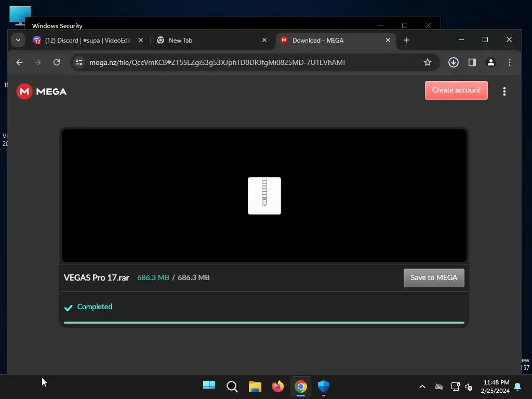Screen dimensions: 532x399
Task: Click the Completed checkmark icon
Action: (68, 308)
